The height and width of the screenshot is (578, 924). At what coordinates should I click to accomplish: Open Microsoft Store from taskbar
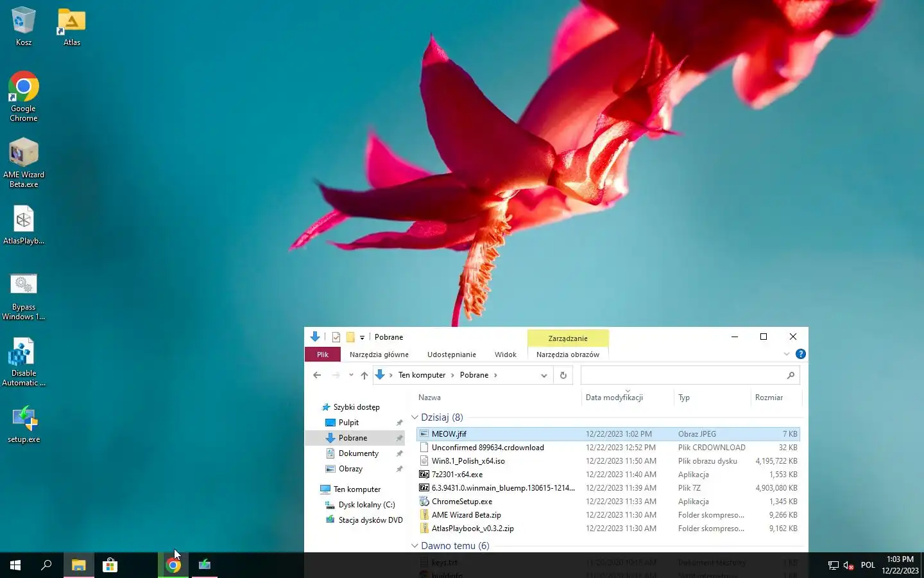pyautogui.click(x=110, y=565)
